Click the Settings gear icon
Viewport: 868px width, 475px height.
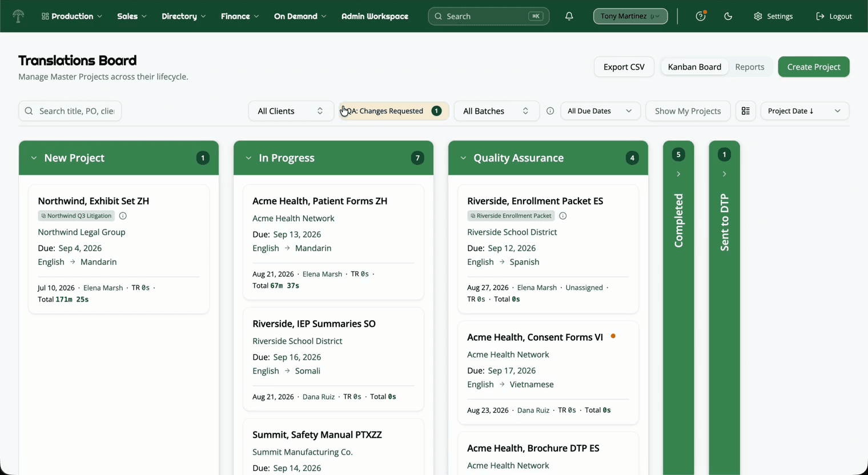coord(758,16)
